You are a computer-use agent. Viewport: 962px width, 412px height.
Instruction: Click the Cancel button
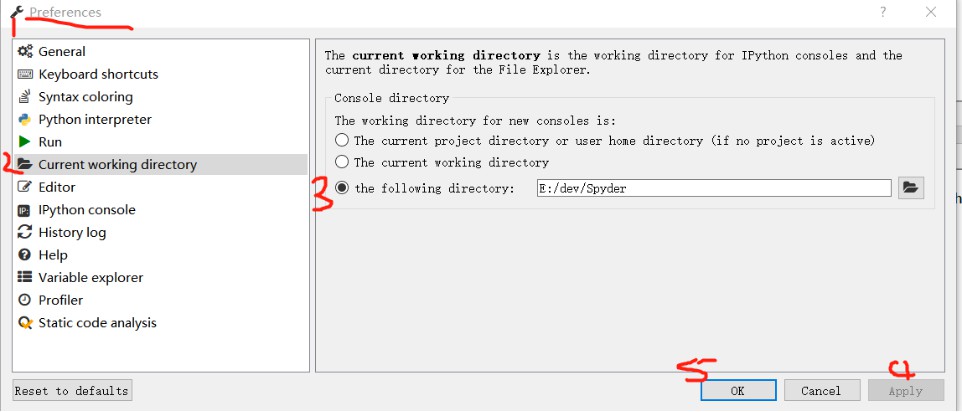(821, 391)
